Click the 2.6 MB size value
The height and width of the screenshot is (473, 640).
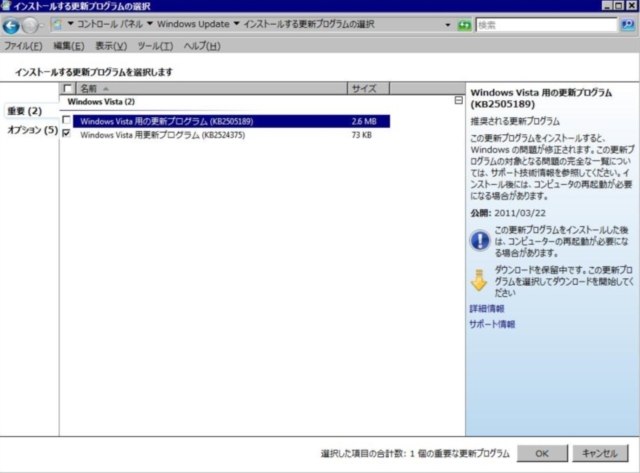click(x=364, y=121)
